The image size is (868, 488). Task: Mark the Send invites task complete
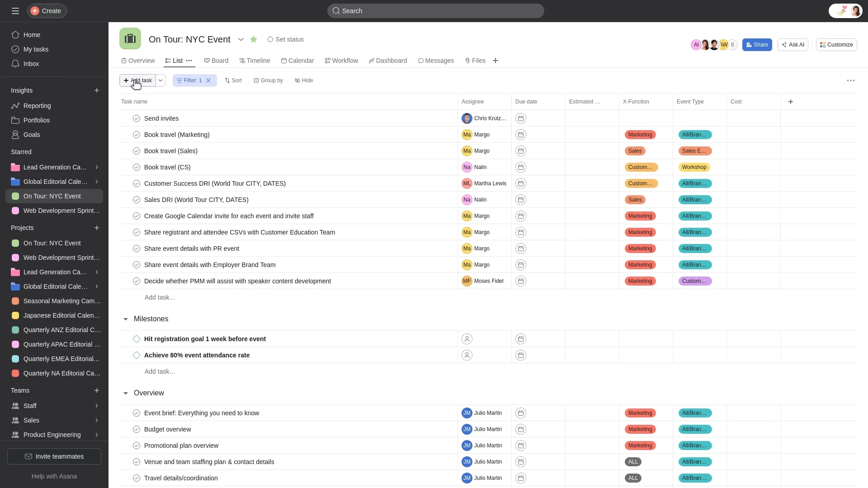(x=136, y=118)
